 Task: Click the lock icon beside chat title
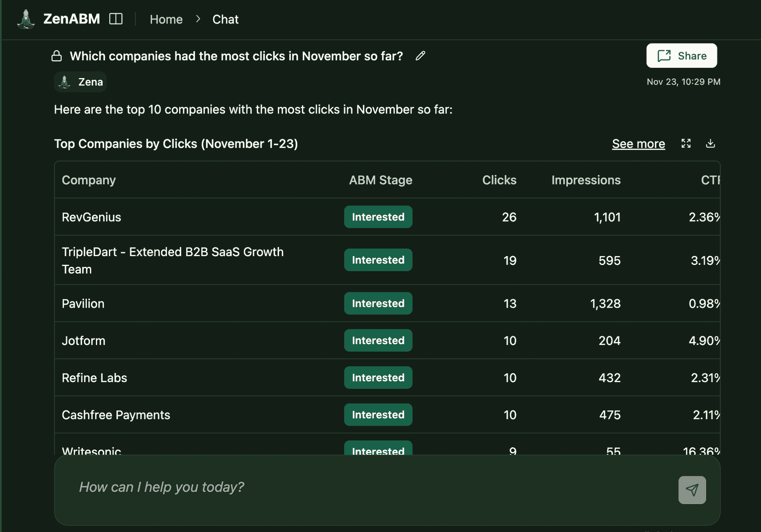point(57,56)
